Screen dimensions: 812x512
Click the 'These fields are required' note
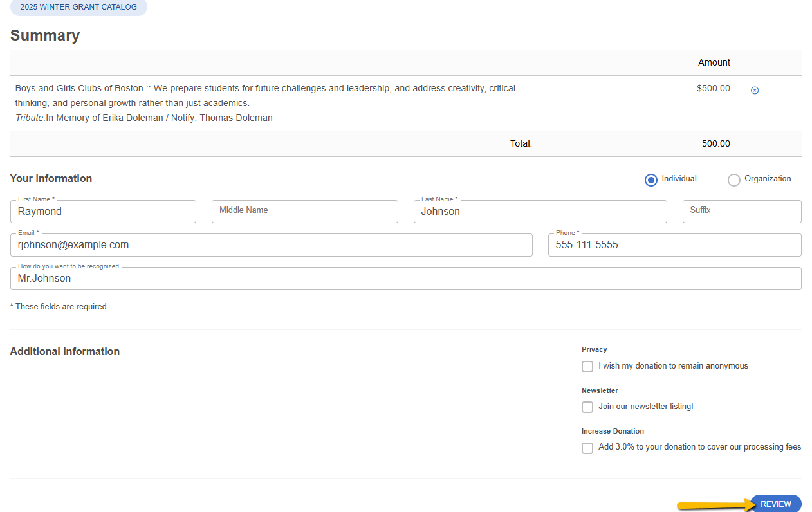coord(59,307)
